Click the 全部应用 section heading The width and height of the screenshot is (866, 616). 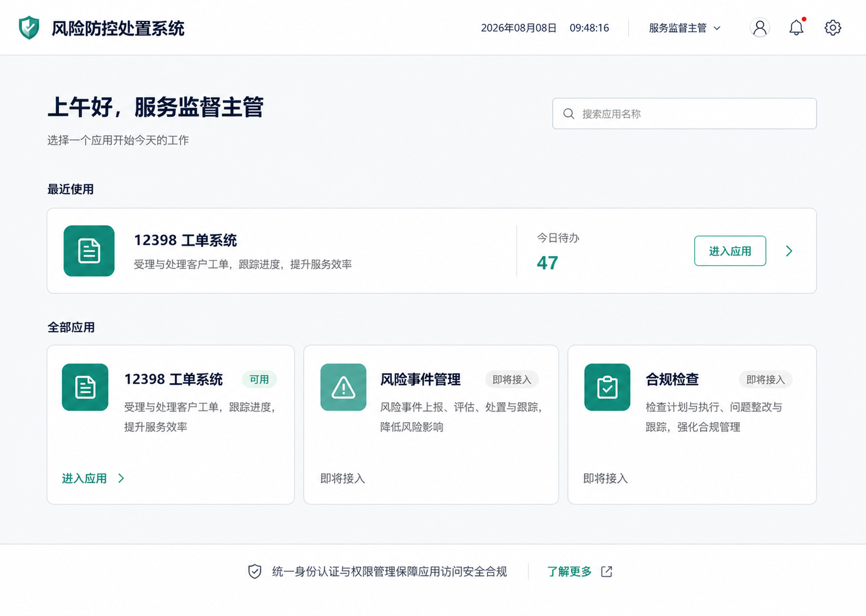[x=71, y=327]
